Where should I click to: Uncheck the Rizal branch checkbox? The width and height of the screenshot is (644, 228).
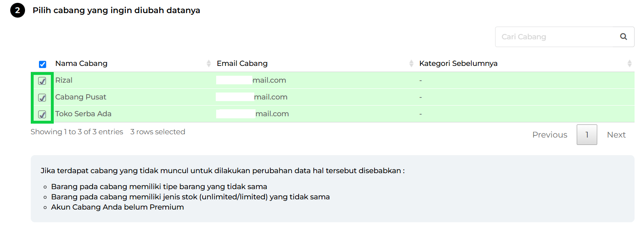click(x=42, y=81)
